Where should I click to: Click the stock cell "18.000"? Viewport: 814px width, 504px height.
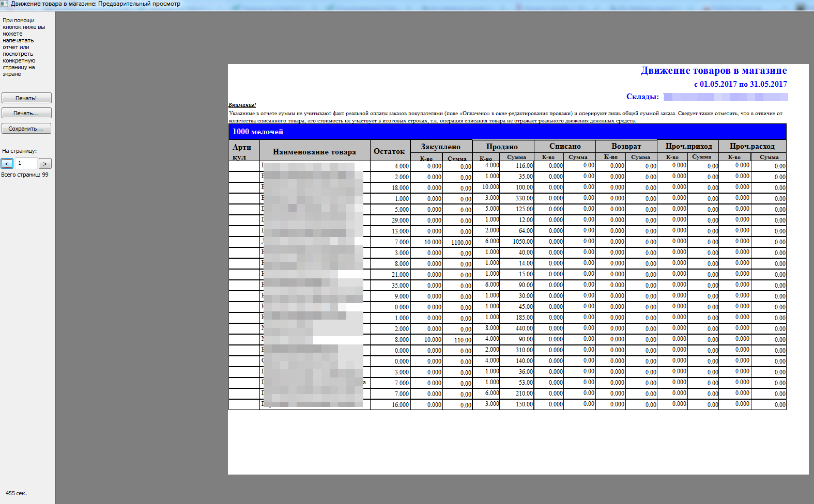(391, 188)
